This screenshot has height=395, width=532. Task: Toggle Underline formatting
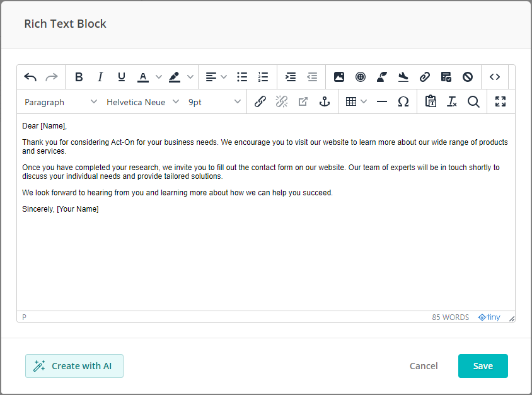pyautogui.click(x=122, y=77)
